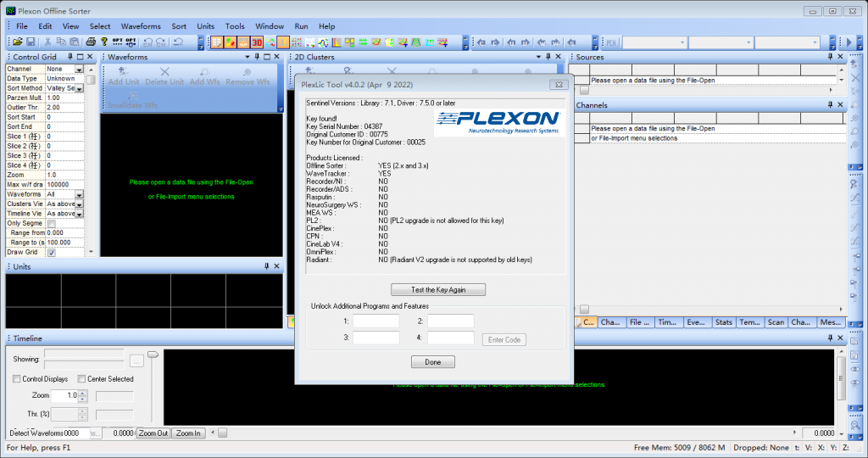Enable the Control Displays checkbox
Viewport: 868px width, 458px height.
[17, 379]
